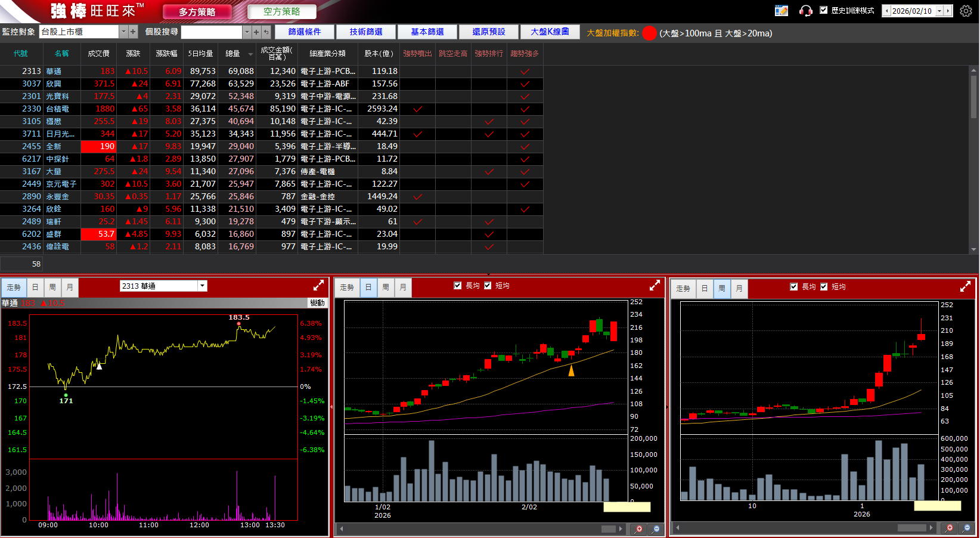Viewport: 980px width, 538px height.
Task: Zoom in on the daily K-line chart
Action: pos(638,529)
